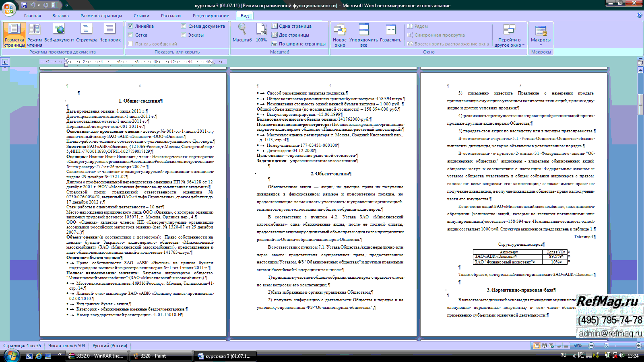Open the Вставка ribbon tab
The height and width of the screenshot is (362, 644).
(x=60, y=16)
